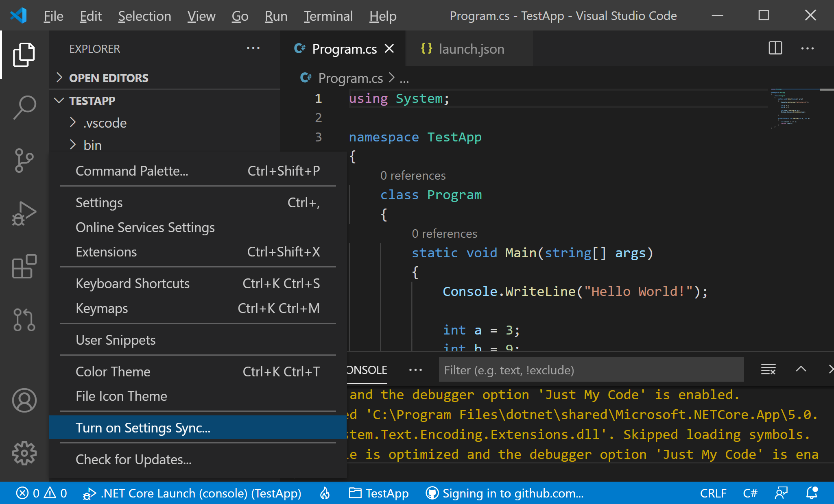Click the launch.json tab
The image size is (834, 504).
coord(471,48)
